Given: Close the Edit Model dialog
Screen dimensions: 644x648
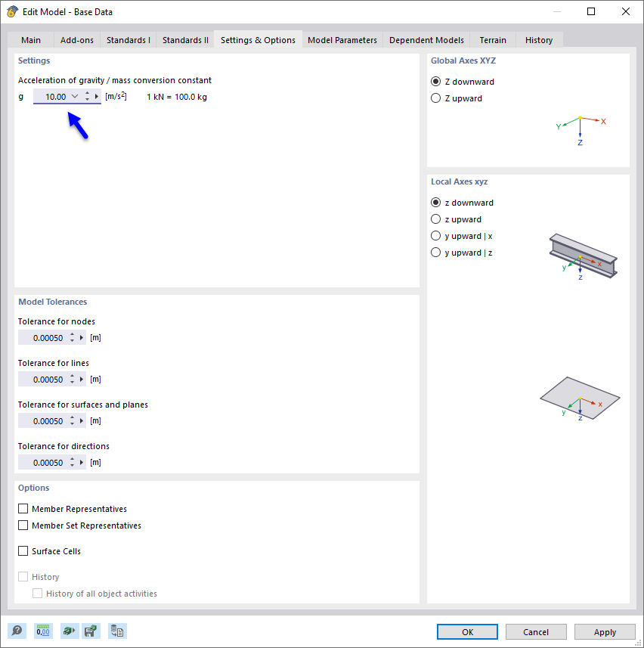Looking at the screenshot, I should [x=625, y=11].
